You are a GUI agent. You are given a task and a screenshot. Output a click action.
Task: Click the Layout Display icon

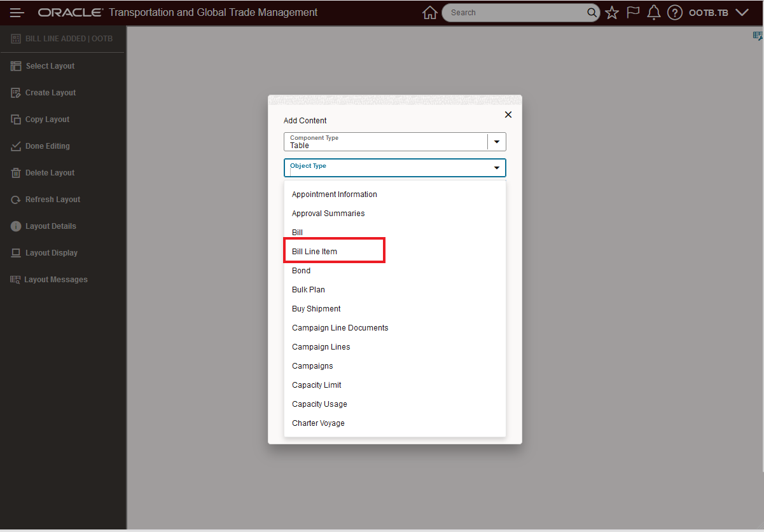click(x=15, y=252)
